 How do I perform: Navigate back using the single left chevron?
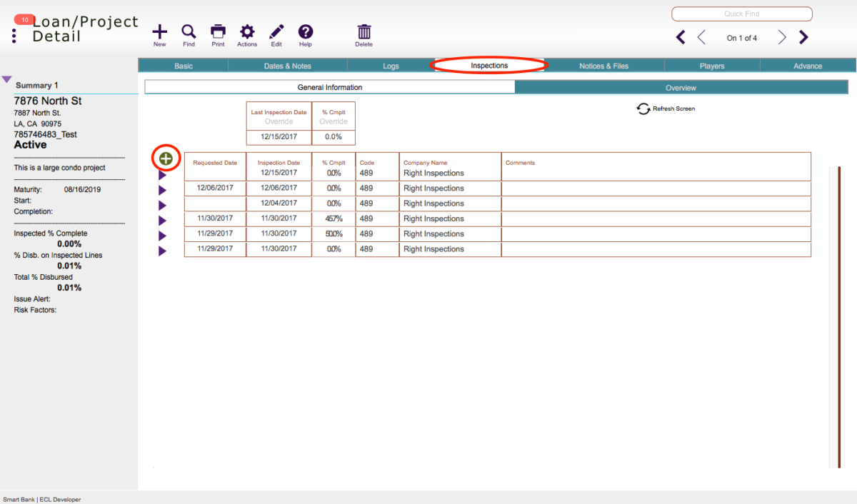pyautogui.click(x=701, y=36)
